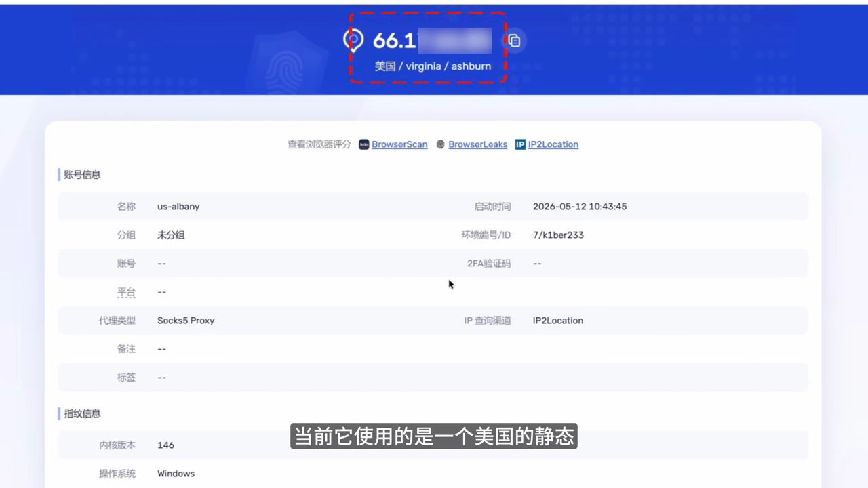
Task: Select the start time 2026-05-12 10:43:45
Action: (x=580, y=207)
